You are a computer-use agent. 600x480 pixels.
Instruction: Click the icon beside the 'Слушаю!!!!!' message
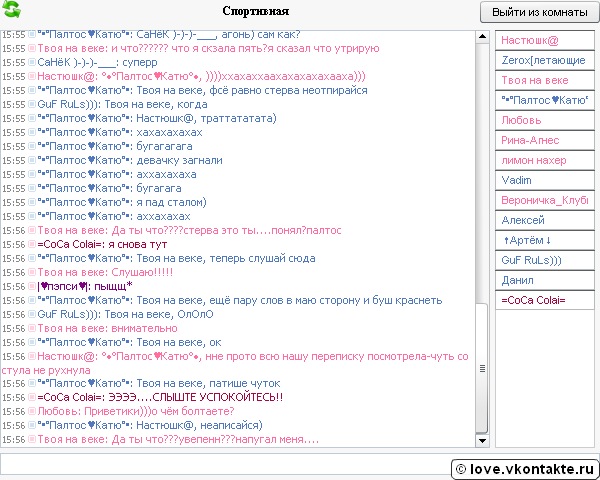click(x=32, y=271)
